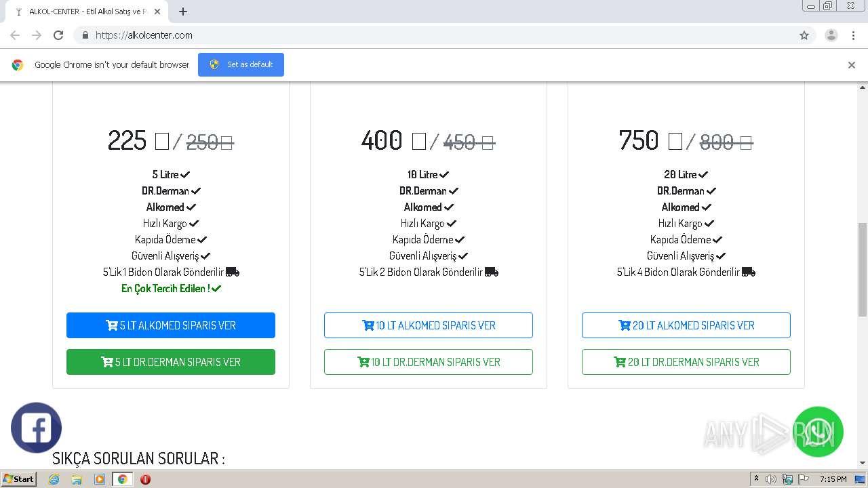Launch Internet Explorer from taskbar
This screenshot has width=868, height=488.
click(54, 479)
